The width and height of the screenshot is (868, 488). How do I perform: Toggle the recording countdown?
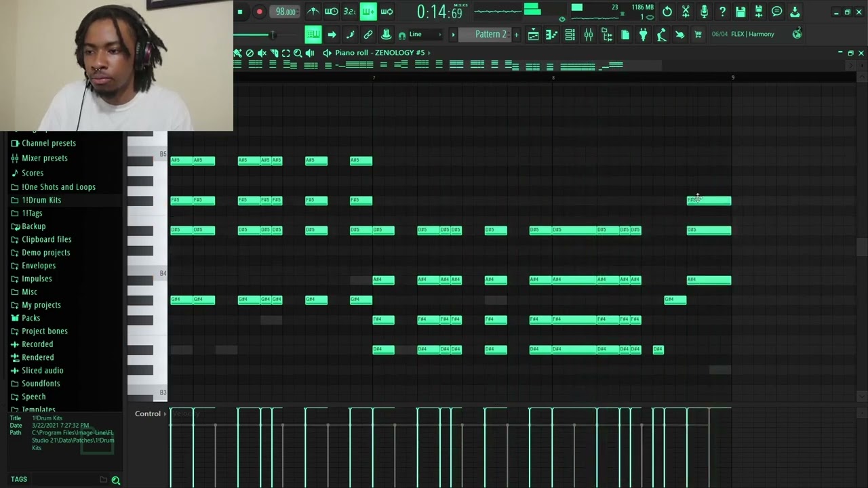click(x=349, y=12)
